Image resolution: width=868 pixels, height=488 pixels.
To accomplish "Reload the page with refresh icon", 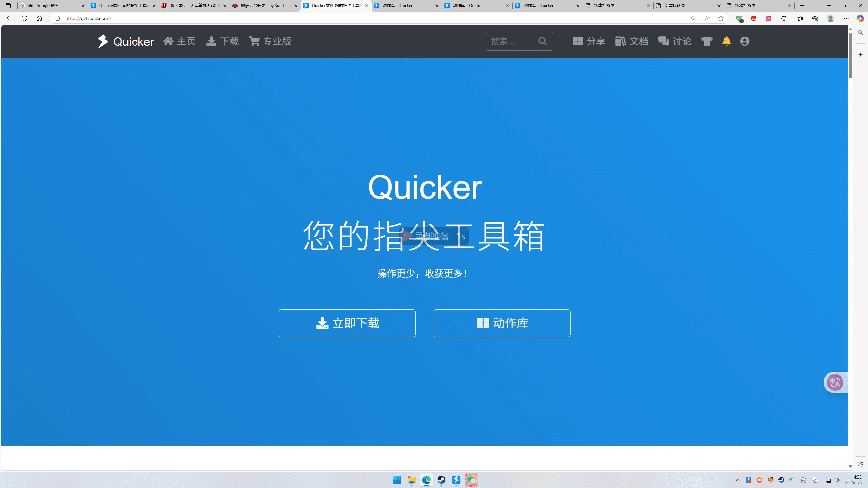I will (24, 18).
